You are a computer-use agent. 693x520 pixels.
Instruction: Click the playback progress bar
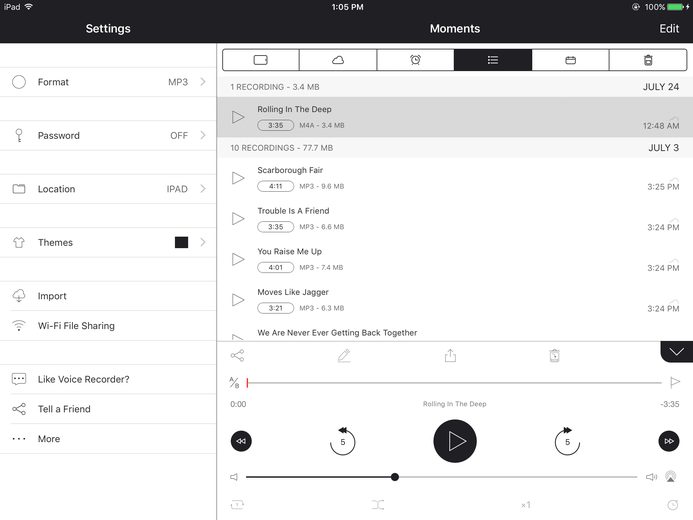(454, 383)
